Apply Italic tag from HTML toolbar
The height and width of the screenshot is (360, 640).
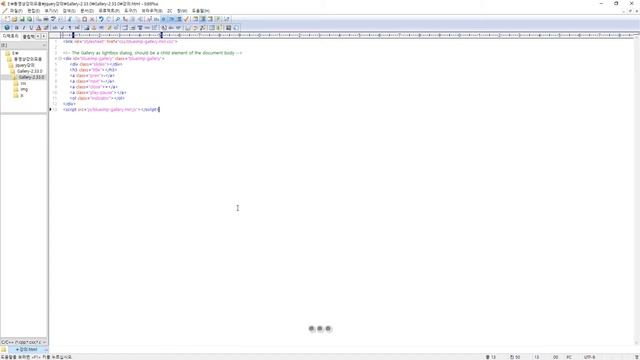click(x=24, y=28)
